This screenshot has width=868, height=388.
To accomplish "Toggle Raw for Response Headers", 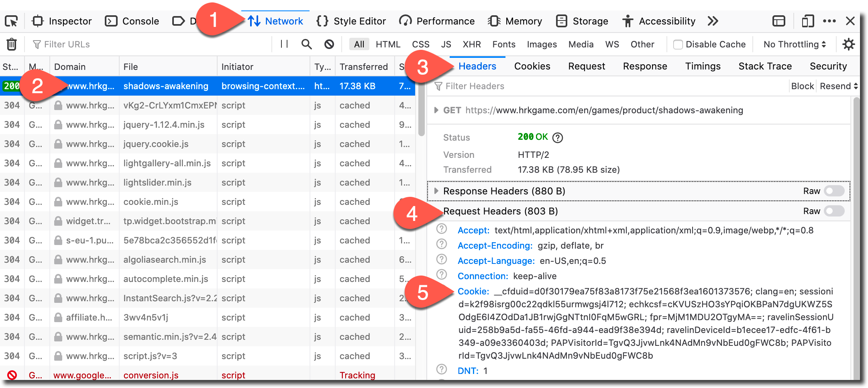I will point(834,191).
